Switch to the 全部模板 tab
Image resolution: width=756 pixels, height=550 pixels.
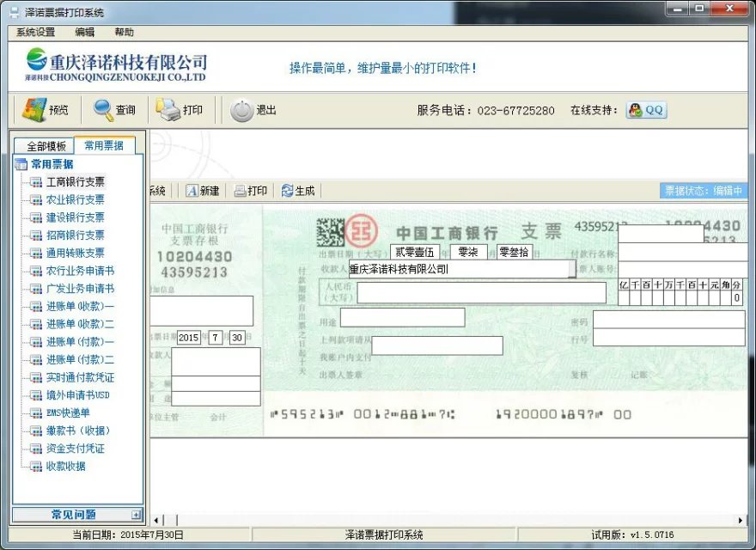46,146
